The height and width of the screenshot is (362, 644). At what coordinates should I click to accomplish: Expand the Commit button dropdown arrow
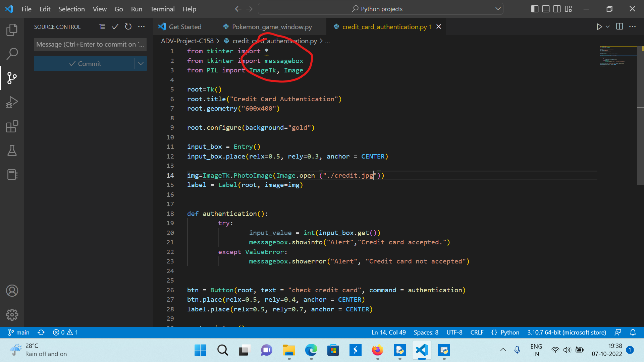click(x=141, y=63)
